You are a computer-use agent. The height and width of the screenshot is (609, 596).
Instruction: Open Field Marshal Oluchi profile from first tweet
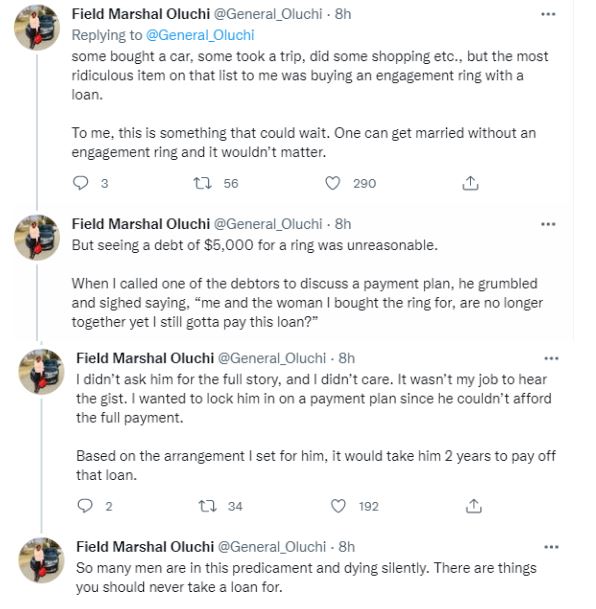141,14
